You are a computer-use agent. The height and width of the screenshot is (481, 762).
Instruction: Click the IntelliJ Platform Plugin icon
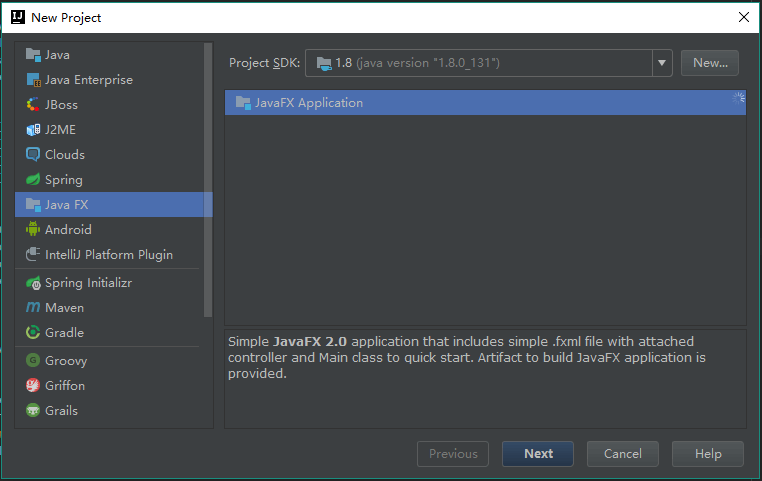point(33,255)
